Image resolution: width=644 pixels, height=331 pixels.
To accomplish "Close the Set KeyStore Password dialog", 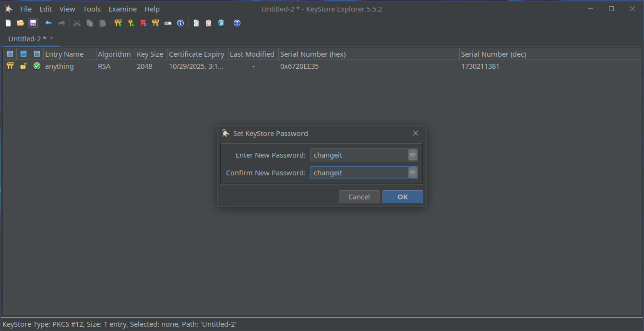I will point(416,134).
